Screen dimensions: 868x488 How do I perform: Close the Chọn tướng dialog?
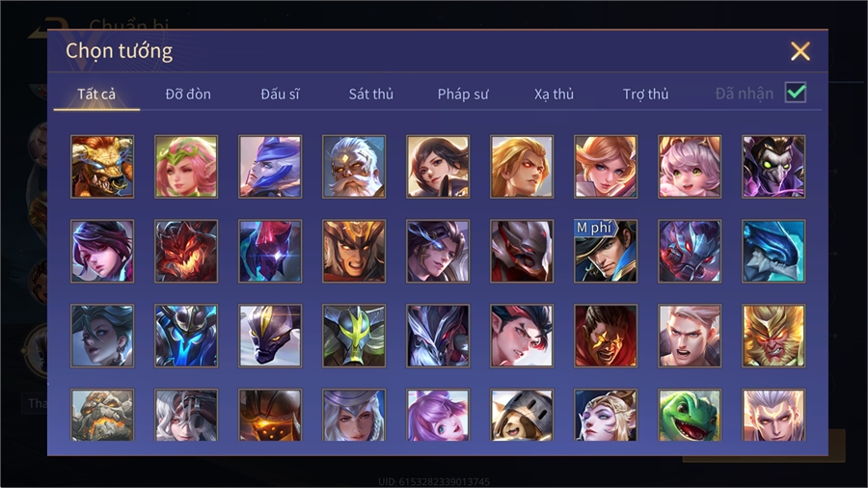[800, 51]
